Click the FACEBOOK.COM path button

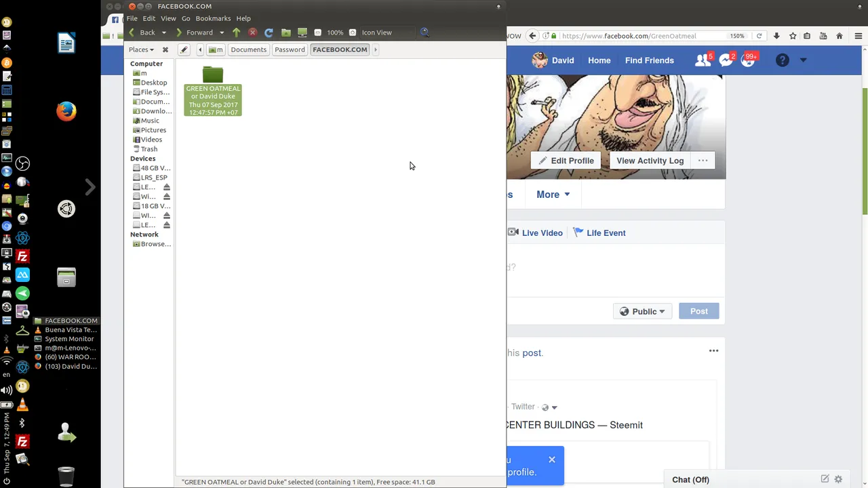(x=340, y=49)
